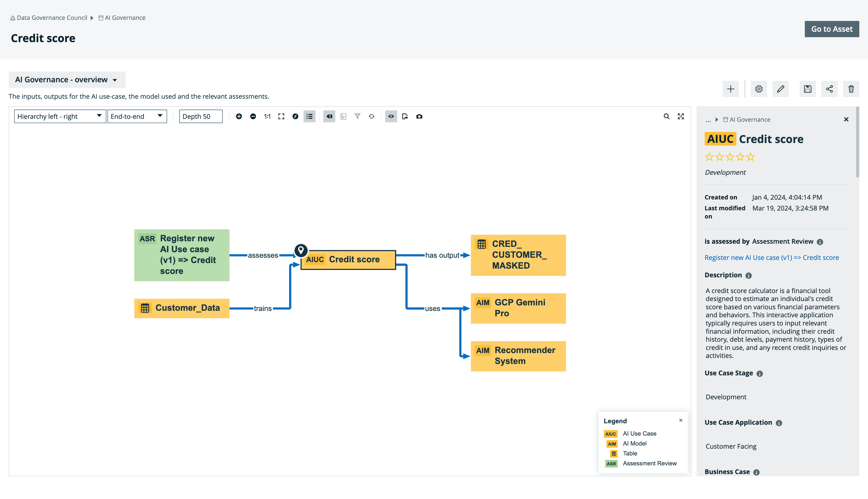The image size is (868, 499).
Task: Reset diagram zoom to 1:1
Action: point(267,117)
